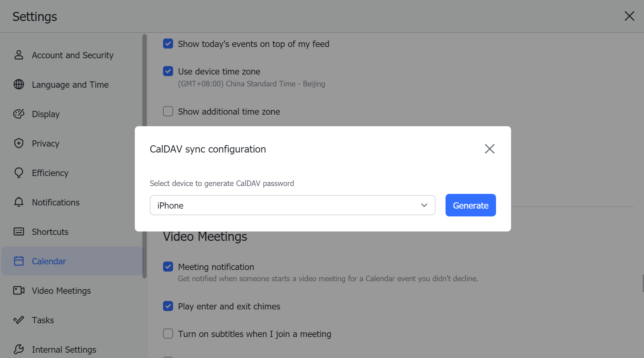Click the Privacy shield icon

tap(19, 143)
